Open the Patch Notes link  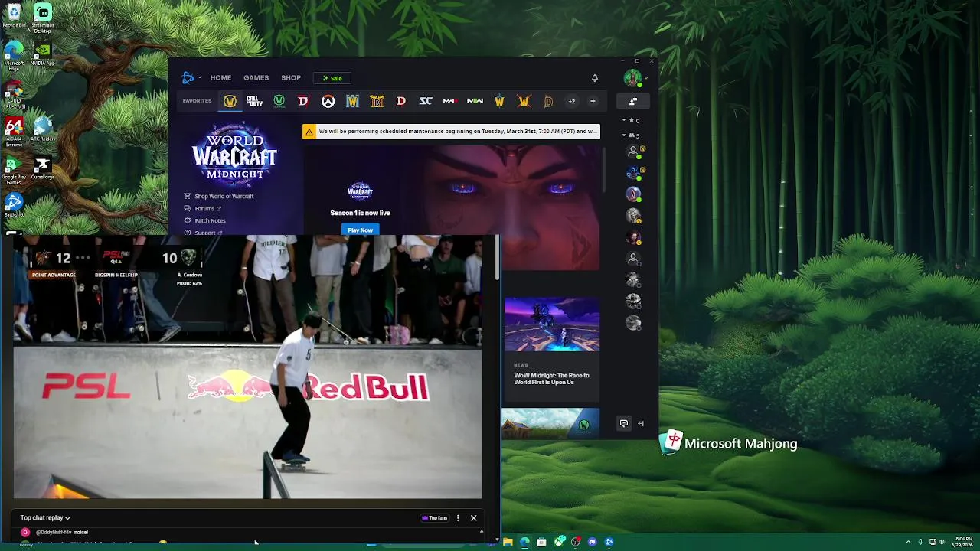pos(204,220)
